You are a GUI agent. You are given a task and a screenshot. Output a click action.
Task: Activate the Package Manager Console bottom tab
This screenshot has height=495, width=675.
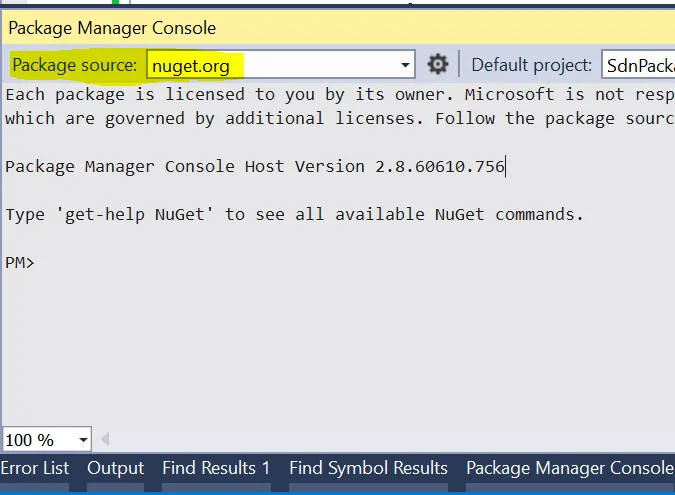click(569, 468)
